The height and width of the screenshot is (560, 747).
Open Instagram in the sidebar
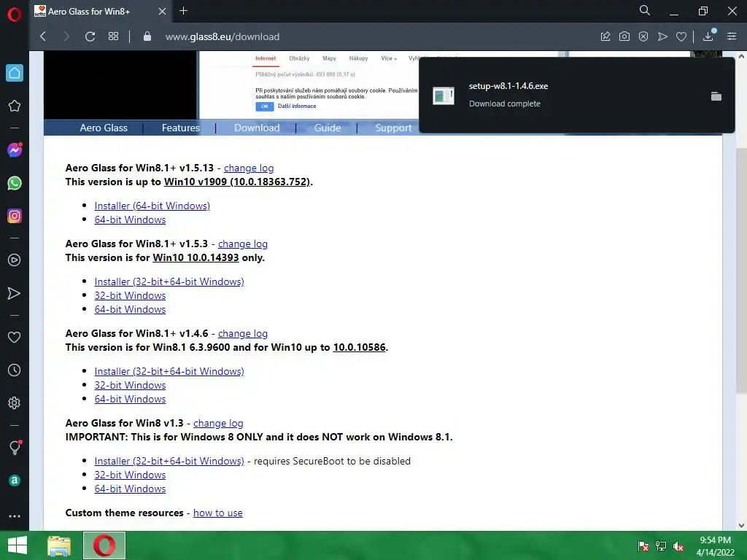[x=15, y=216]
